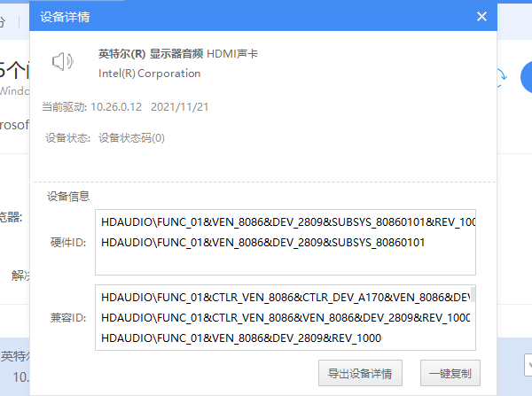Click the Intel(R) Corporation vendor text
This screenshot has width=532, height=396.
click(x=149, y=74)
